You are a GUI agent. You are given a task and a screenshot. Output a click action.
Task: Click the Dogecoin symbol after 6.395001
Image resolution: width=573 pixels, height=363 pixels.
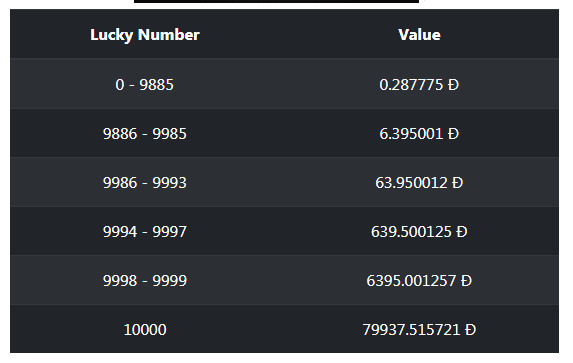(453, 134)
